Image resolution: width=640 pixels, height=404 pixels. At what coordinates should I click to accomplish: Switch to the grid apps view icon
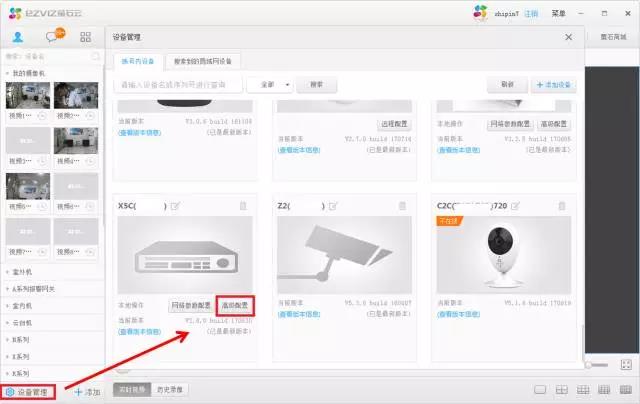(87, 36)
